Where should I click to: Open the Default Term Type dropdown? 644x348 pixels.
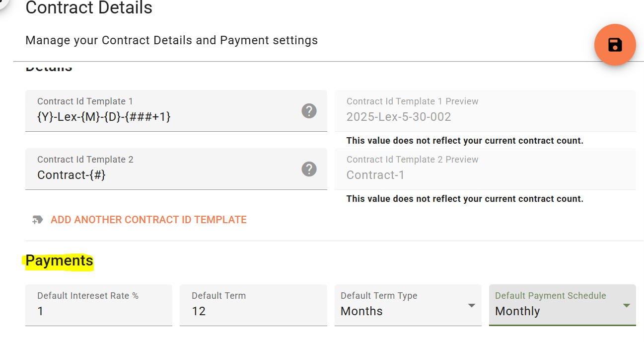[x=408, y=305]
